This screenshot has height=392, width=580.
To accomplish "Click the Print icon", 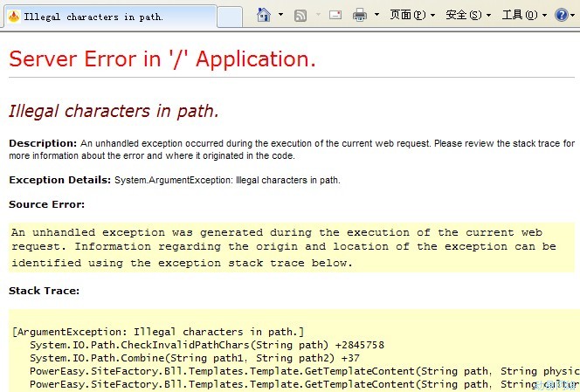I will 360,15.
